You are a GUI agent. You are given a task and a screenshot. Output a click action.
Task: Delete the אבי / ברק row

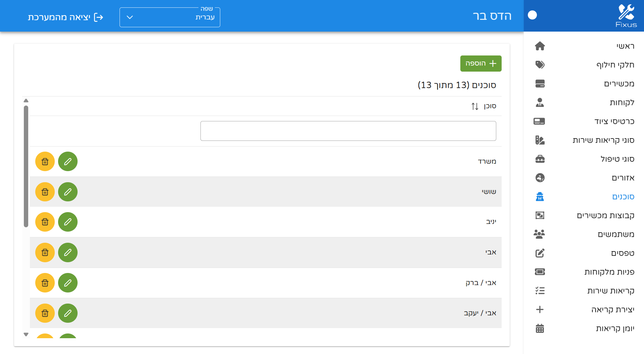tap(45, 283)
